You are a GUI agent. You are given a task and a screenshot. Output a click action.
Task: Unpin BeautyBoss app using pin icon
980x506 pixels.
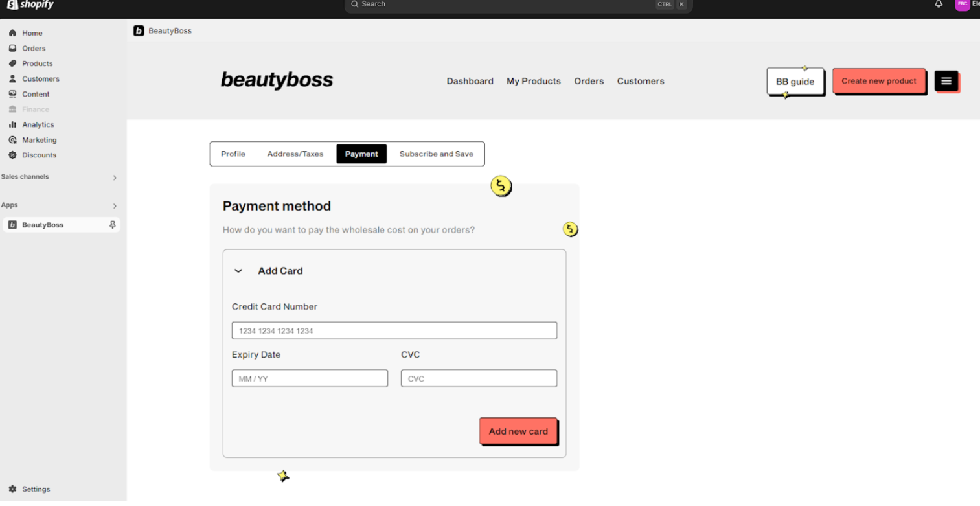(112, 225)
